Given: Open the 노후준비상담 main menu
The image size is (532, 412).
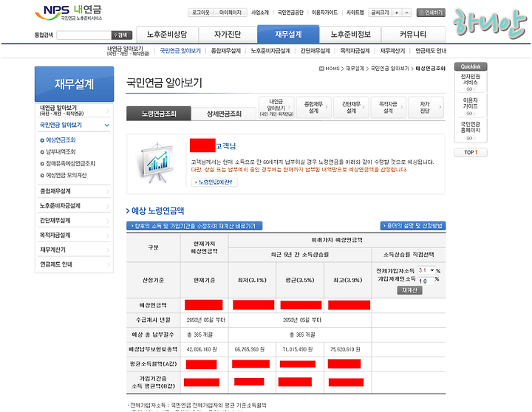Looking at the screenshot, I should [167, 34].
